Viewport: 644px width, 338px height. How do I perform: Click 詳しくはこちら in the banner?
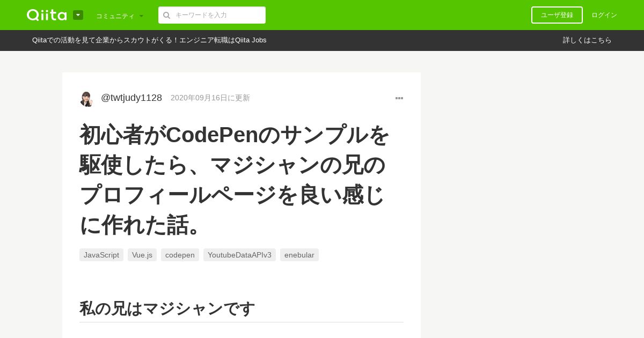[587, 40]
